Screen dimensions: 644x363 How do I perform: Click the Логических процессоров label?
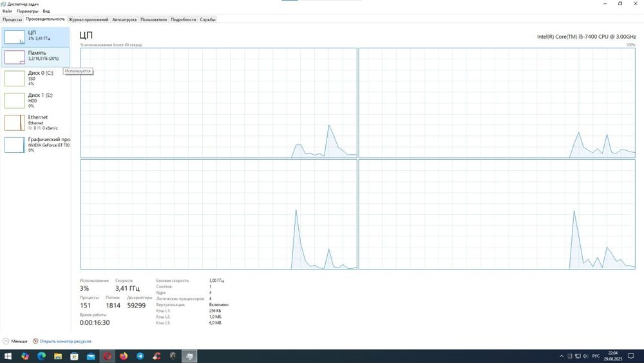[180, 299]
